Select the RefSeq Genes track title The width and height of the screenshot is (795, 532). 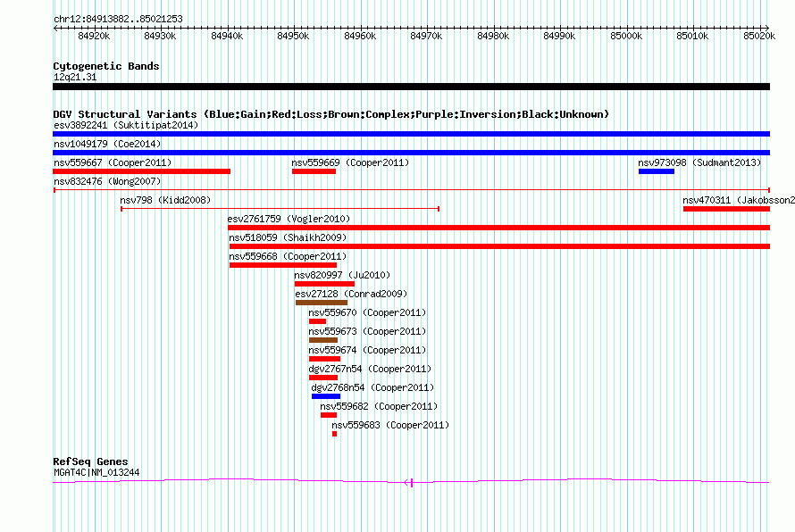[x=90, y=461]
